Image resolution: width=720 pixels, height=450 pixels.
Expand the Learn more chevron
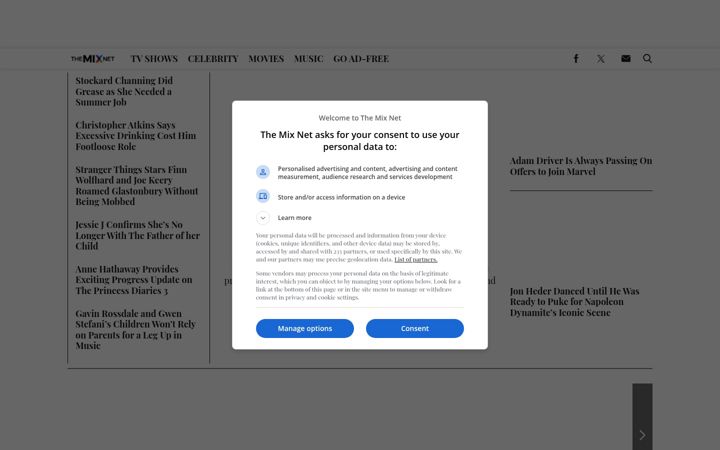click(x=263, y=218)
